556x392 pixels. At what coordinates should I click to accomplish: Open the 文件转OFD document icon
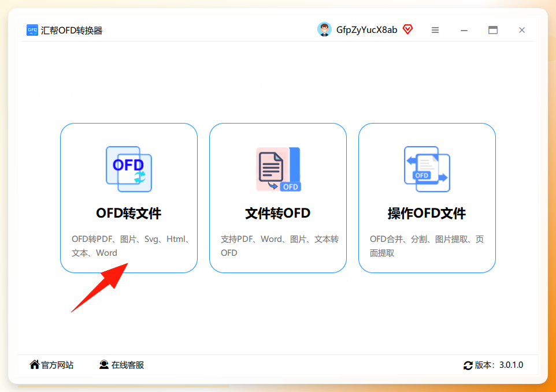click(279, 169)
